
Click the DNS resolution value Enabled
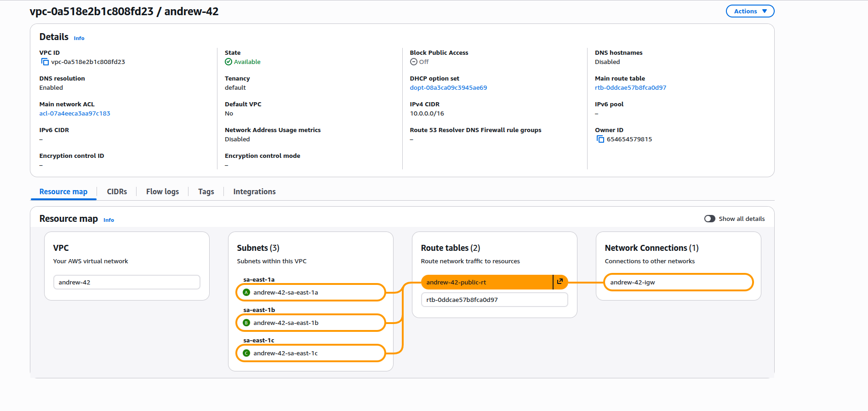(x=51, y=87)
